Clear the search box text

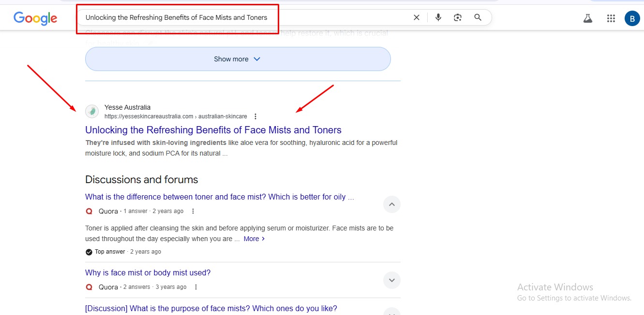pos(416,17)
